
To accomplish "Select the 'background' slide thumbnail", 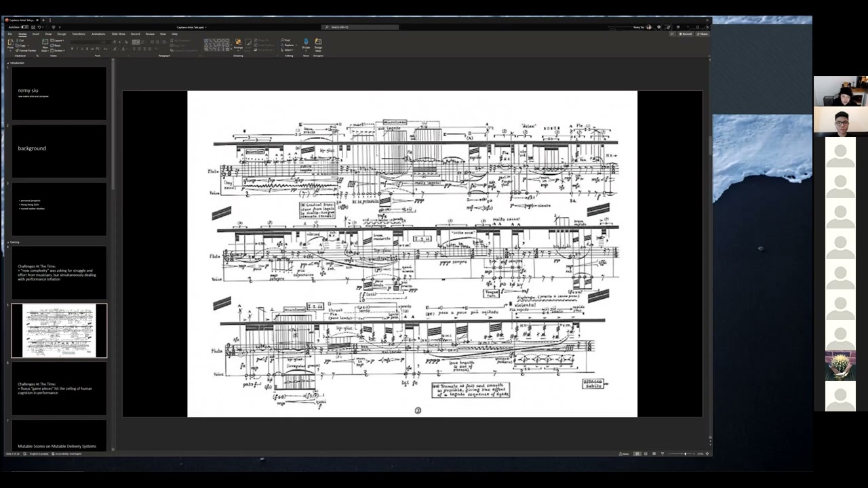I will 59,151.
